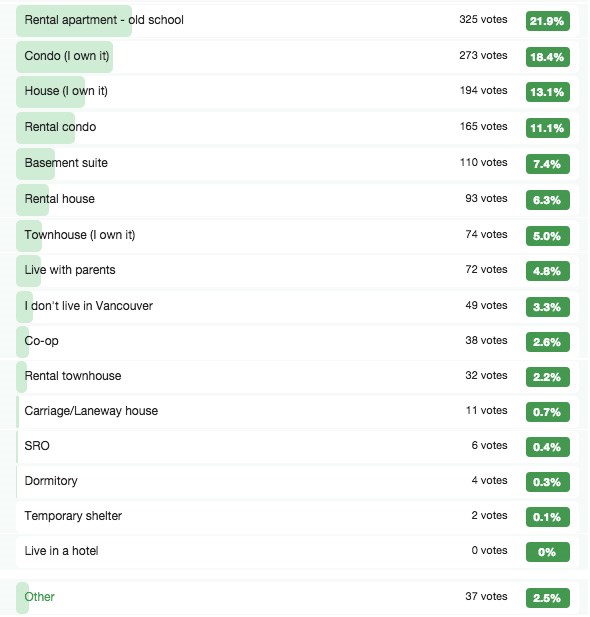Click the 21.9% percentage badge

coord(547,21)
